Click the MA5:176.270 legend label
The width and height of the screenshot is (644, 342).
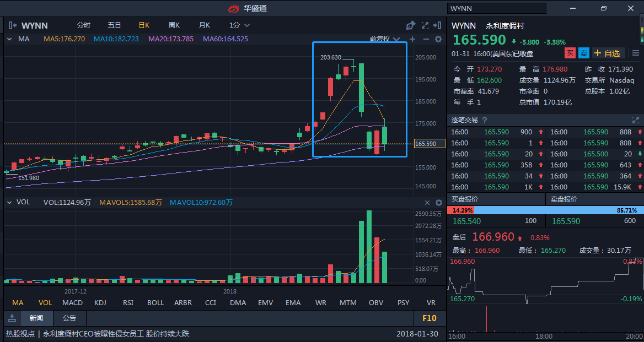coord(65,39)
